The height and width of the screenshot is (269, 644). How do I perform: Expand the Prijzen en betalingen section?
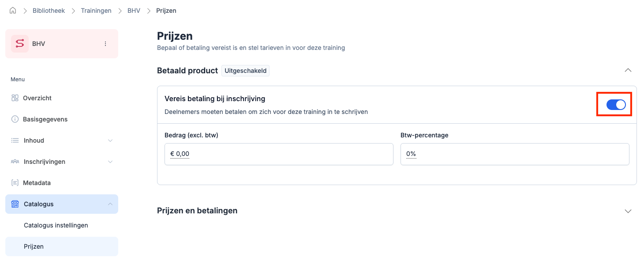point(628,211)
